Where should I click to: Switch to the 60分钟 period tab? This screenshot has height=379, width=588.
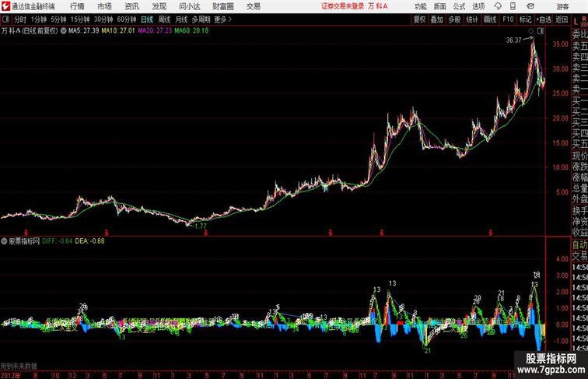coord(127,19)
